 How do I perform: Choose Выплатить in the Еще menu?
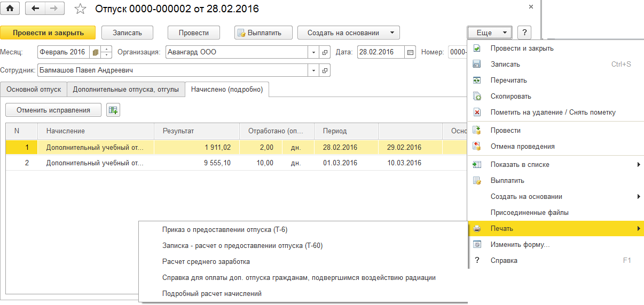555,181
